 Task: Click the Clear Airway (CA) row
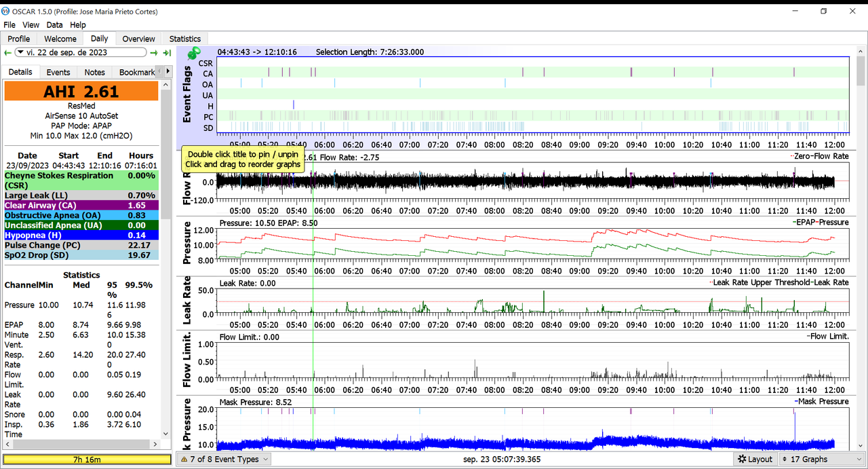click(81, 205)
